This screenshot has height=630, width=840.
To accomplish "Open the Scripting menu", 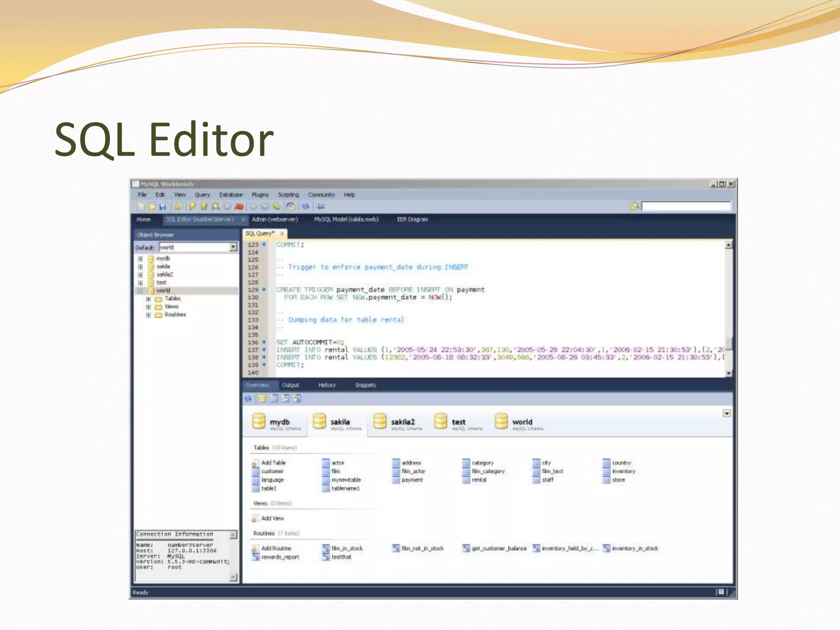I will tap(288, 195).
